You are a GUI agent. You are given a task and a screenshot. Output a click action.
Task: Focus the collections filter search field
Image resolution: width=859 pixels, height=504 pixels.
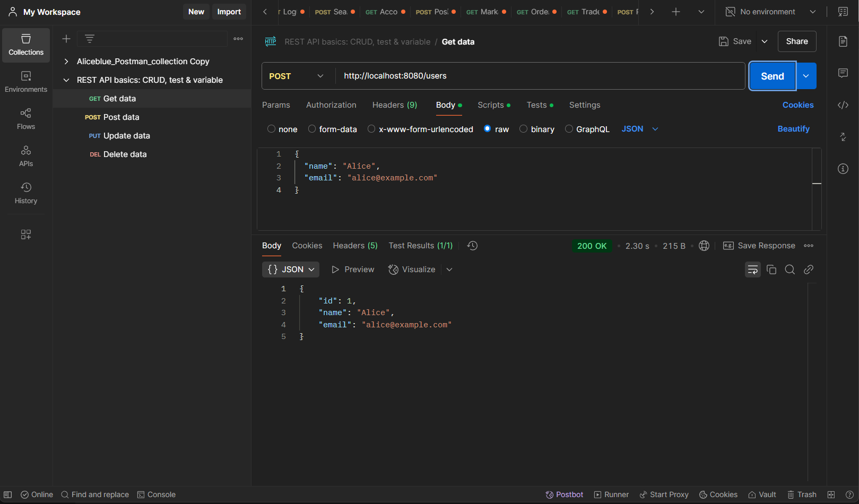pos(152,39)
